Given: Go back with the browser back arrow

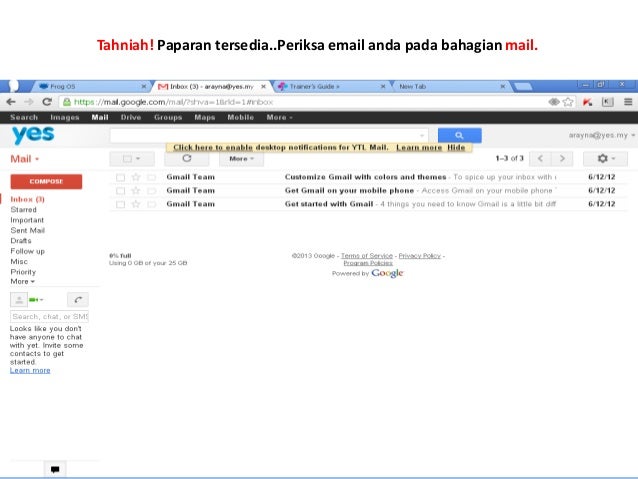Looking at the screenshot, I should point(11,102).
